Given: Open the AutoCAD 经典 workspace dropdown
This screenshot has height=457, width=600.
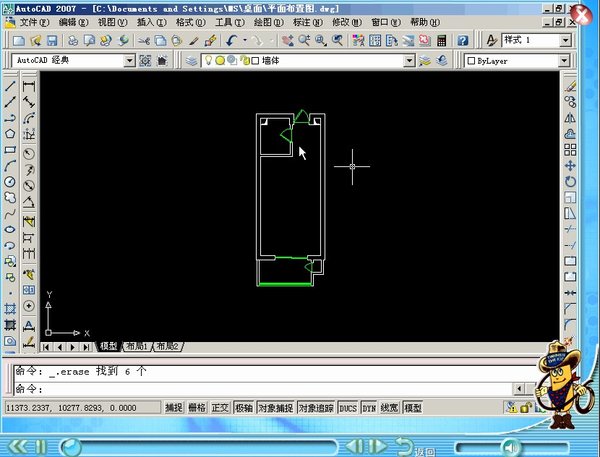Looking at the screenshot, I should (130, 60).
